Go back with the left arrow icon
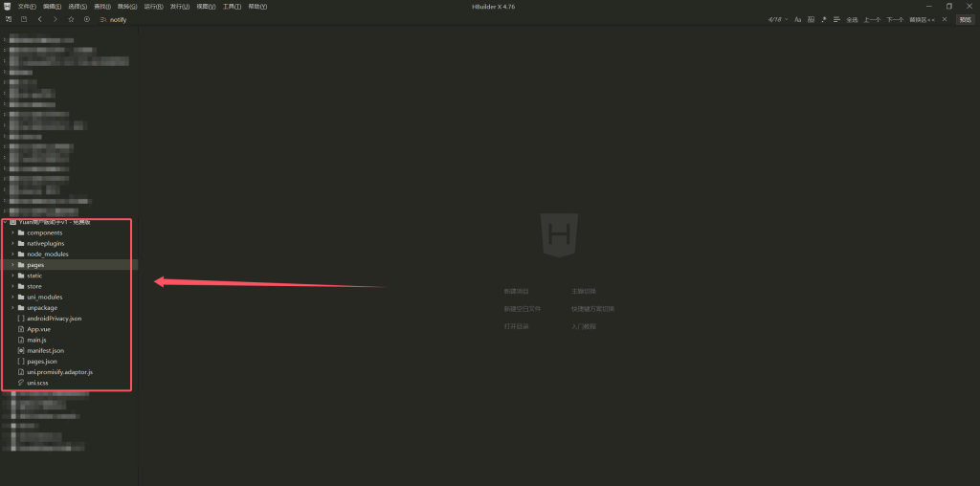This screenshot has height=486, width=980. coord(39,19)
